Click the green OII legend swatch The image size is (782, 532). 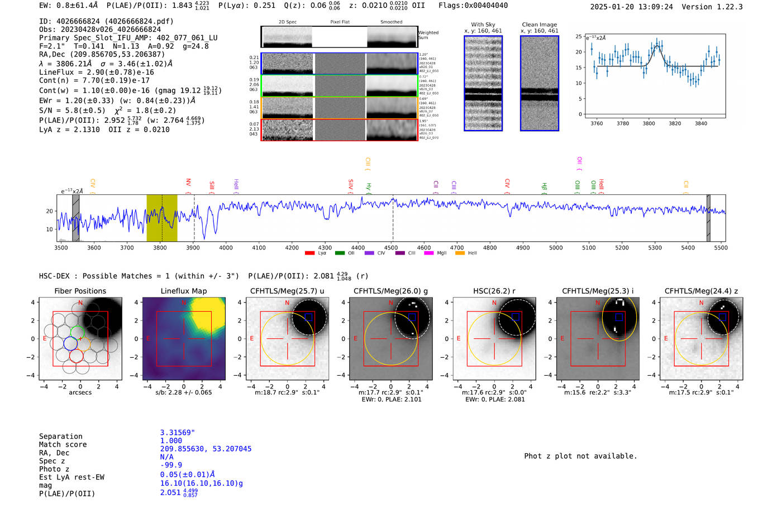point(340,253)
